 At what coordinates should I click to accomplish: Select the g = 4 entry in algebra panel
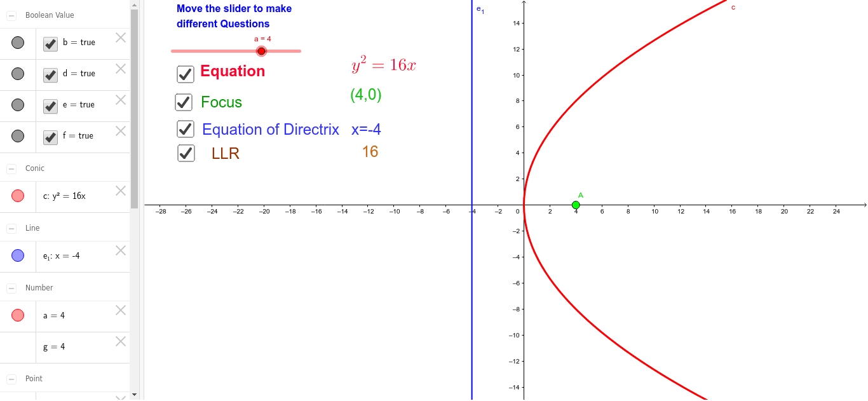tap(54, 347)
